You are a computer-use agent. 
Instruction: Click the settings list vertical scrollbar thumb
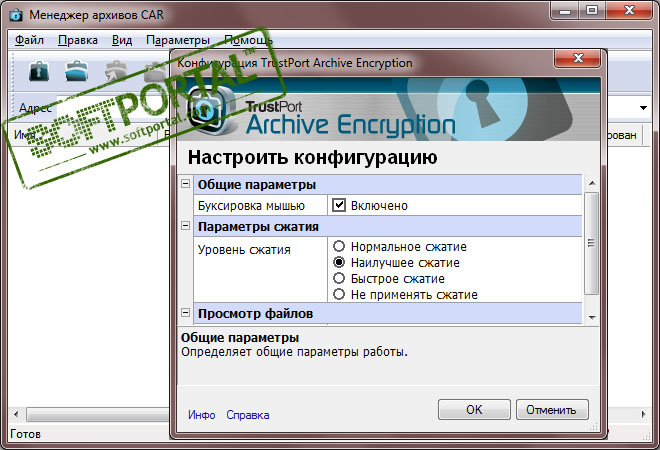pos(592,243)
